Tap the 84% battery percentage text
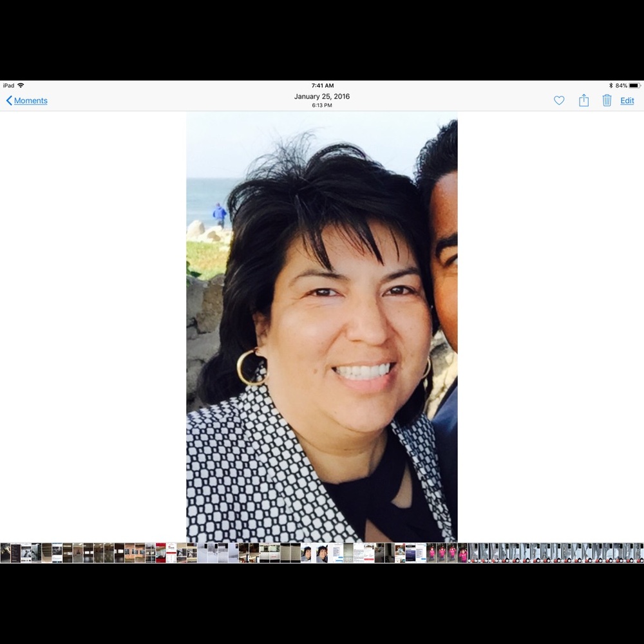 (621, 86)
